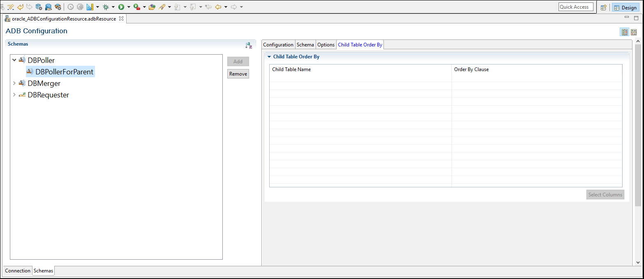Viewport: 644px width, 279px height.
Task: Click the green Run play icon
Action: pos(121,7)
